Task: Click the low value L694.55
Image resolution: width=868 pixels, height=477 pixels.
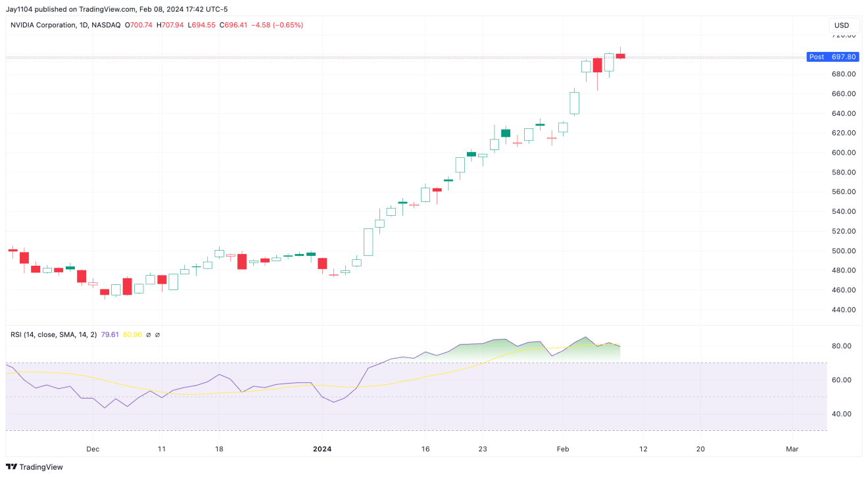Action: 202,25
